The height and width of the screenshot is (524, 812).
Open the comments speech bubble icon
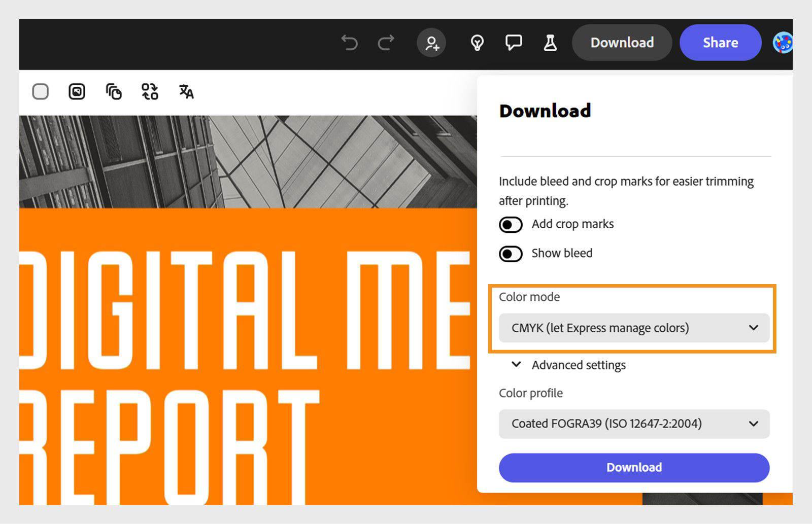pos(514,43)
